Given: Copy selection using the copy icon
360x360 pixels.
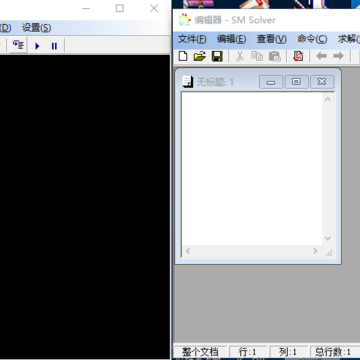Looking at the screenshot, I should (257, 56).
